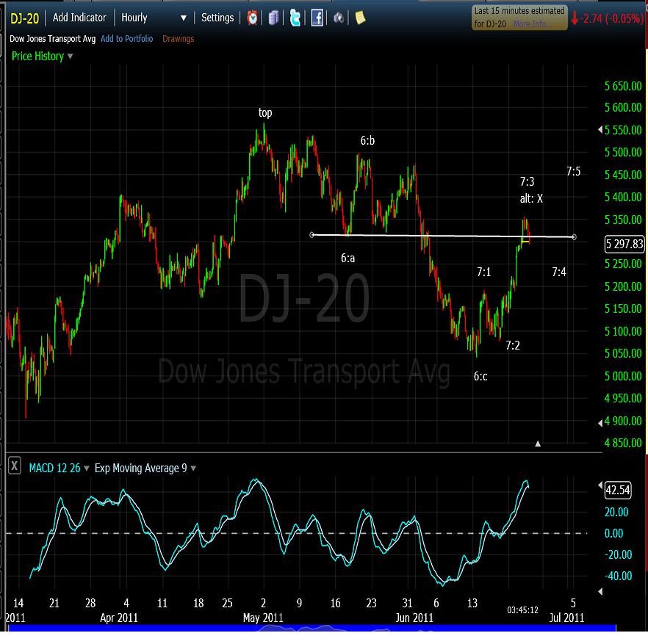This screenshot has width=648, height=644.
Task: Click the blue range bar at bottom
Action: [312, 629]
